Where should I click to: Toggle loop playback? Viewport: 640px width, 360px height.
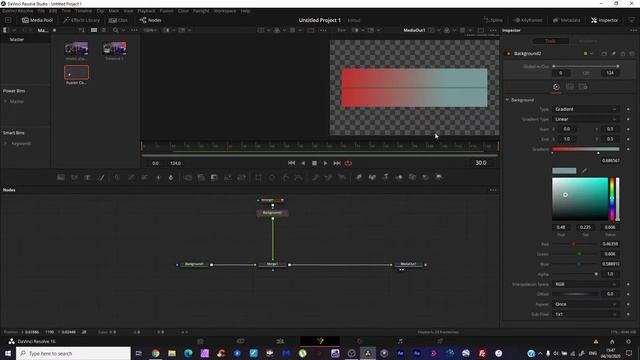coord(348,163)
